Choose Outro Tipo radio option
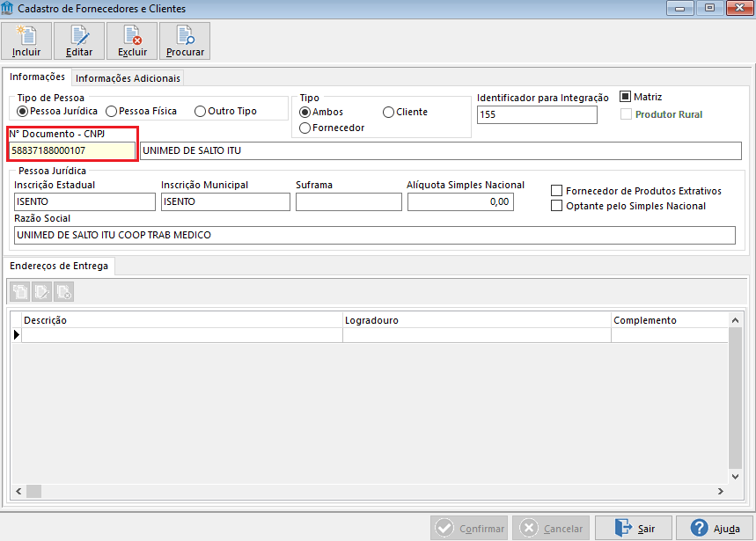 point(225,112)
